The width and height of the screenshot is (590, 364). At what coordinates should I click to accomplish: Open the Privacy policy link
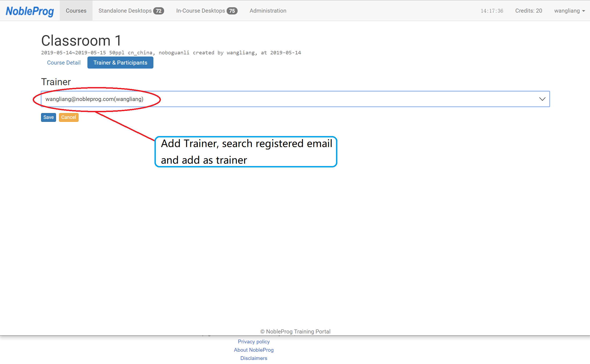pos(253,342)
